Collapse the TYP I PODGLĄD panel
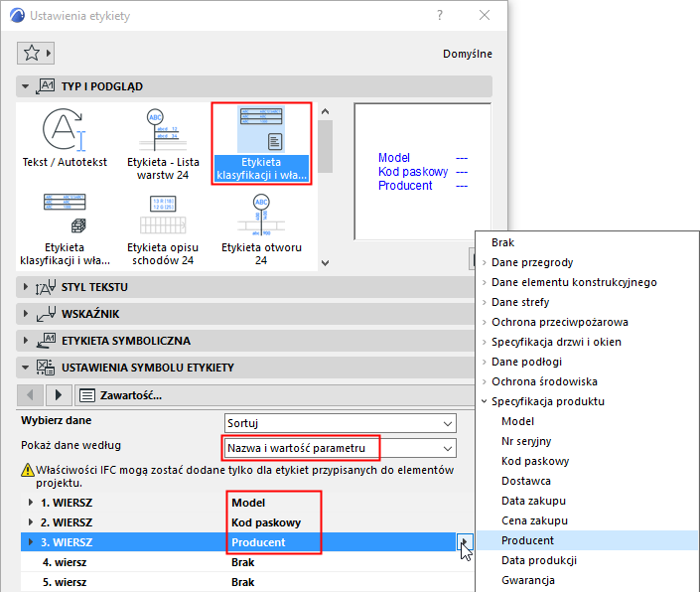Viewport: 700px width, 592px height. 26,86
